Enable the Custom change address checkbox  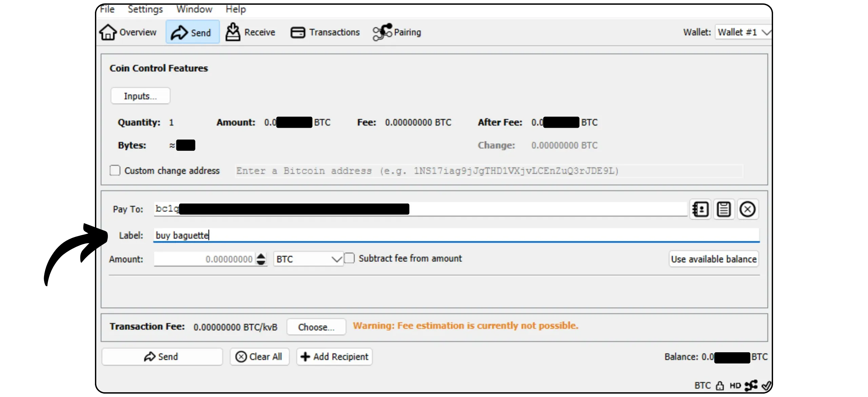(115, 170)
